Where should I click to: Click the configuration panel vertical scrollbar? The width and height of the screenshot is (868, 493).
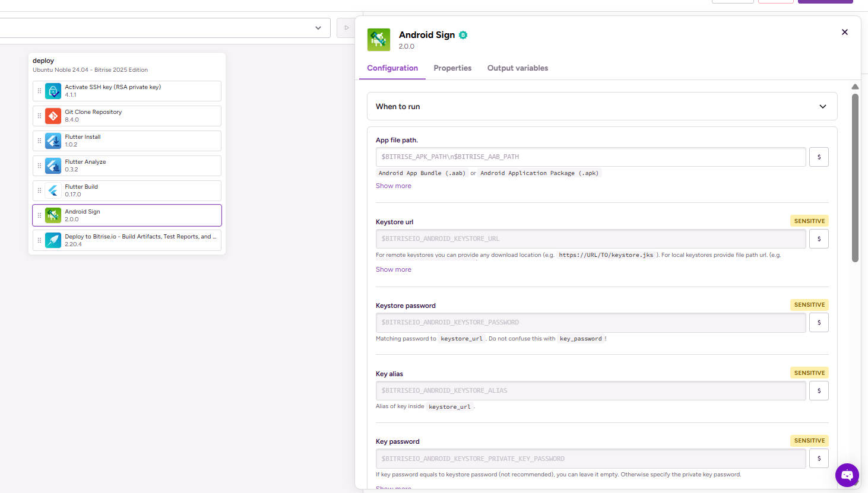(x=855, y=178)
